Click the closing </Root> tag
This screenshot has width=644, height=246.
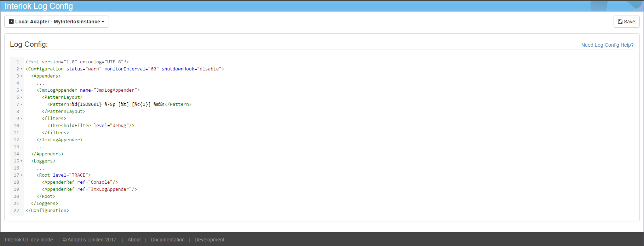click(46, 196)
